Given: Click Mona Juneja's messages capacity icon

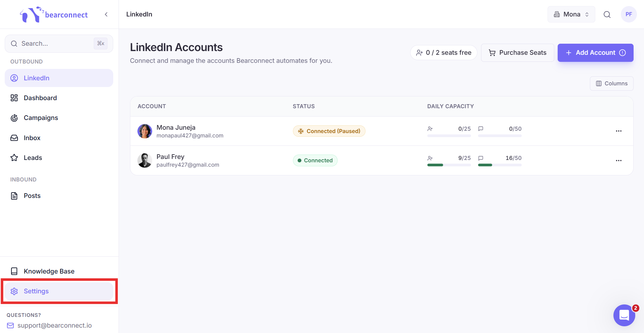Looking at the screenshot, I should coord(481,129).
